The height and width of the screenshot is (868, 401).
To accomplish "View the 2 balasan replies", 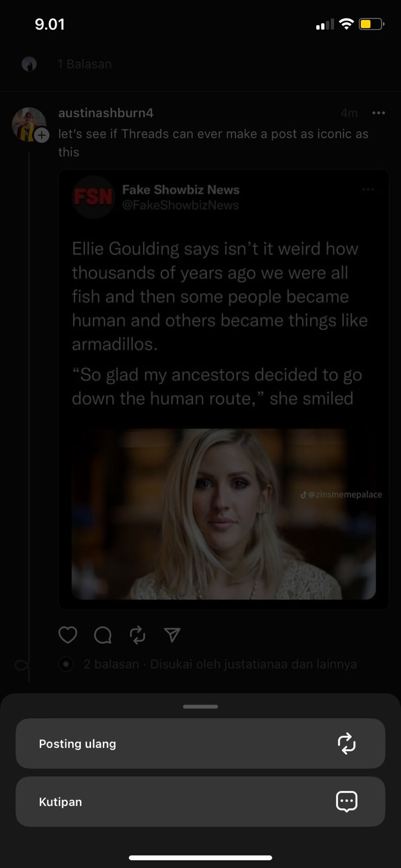I will pyautogui.click(x=111, y=664).
